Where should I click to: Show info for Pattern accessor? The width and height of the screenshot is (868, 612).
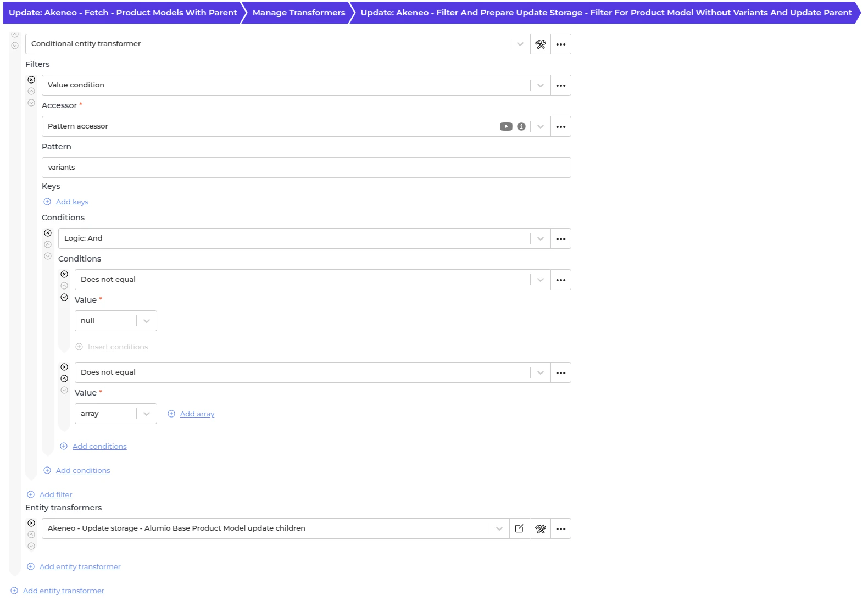[x=521, y=126]
